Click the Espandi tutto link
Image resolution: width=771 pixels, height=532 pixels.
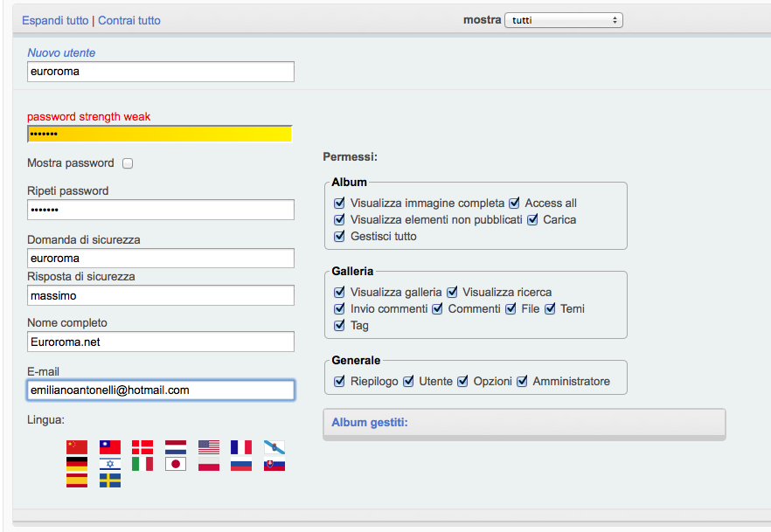tap(55, 21)
